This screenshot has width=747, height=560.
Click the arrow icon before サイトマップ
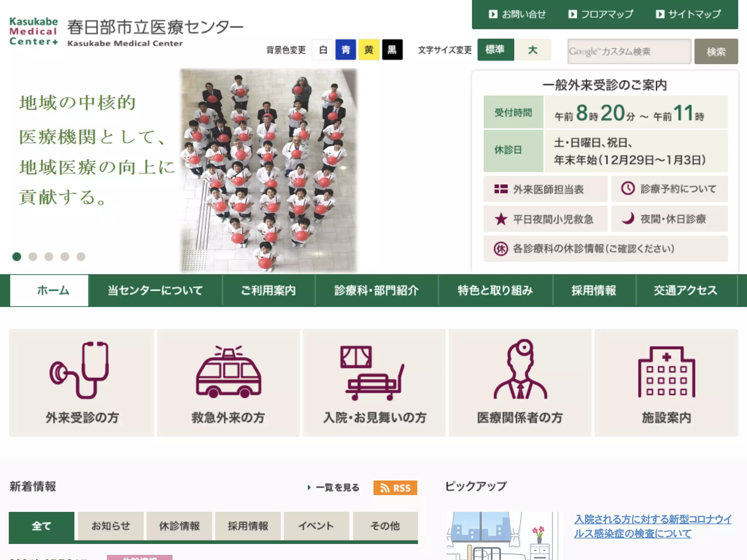660,14
